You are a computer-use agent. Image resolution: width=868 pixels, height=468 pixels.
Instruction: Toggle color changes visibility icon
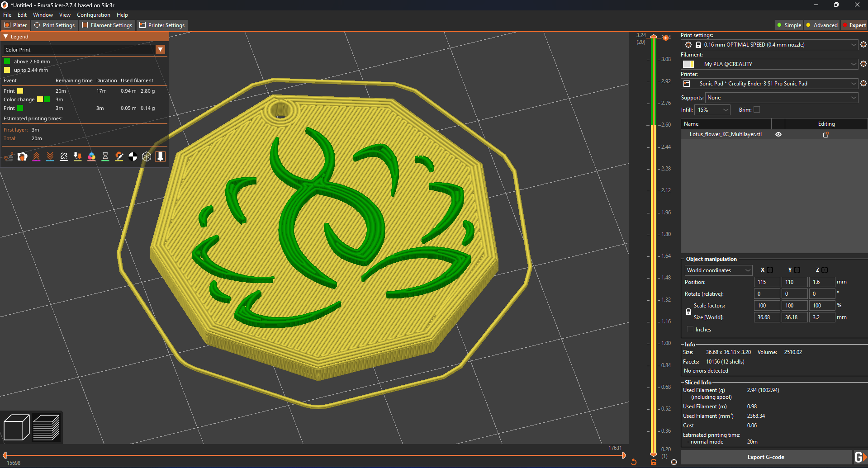coord(91,156)
